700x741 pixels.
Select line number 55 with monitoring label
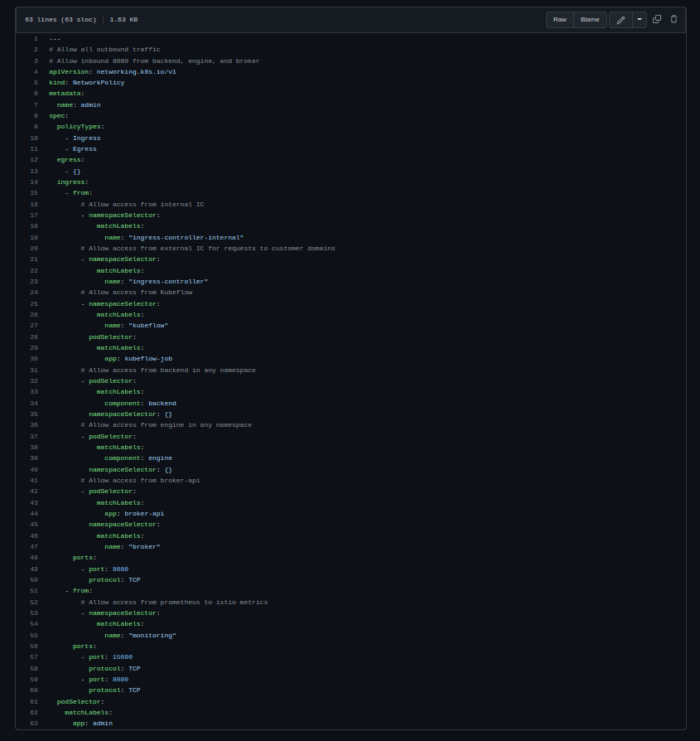(x=32, y=635)
